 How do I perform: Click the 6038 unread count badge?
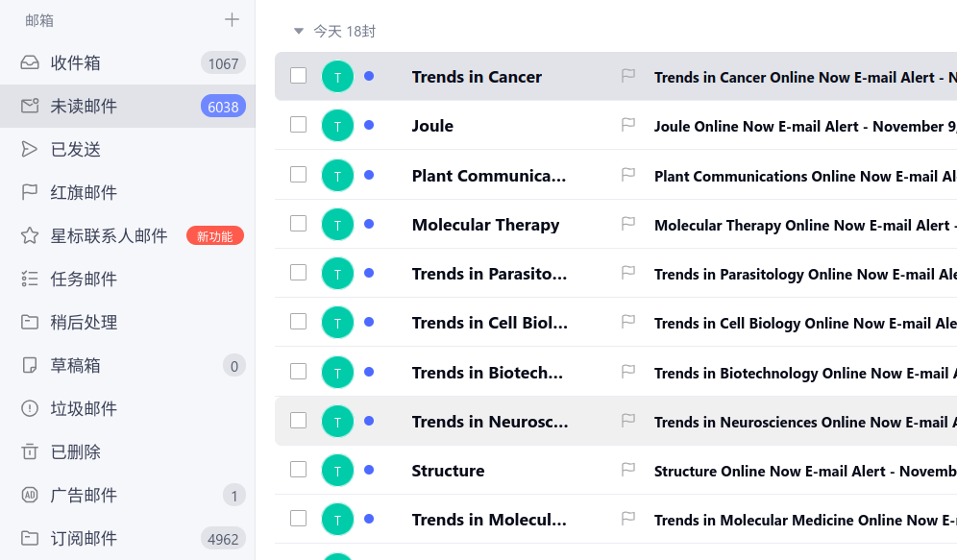pyautogui.click(x=223, y=107)
